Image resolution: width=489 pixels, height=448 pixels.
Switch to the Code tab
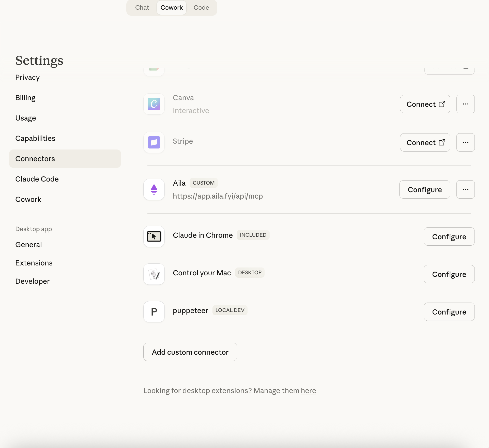(201, 8)
